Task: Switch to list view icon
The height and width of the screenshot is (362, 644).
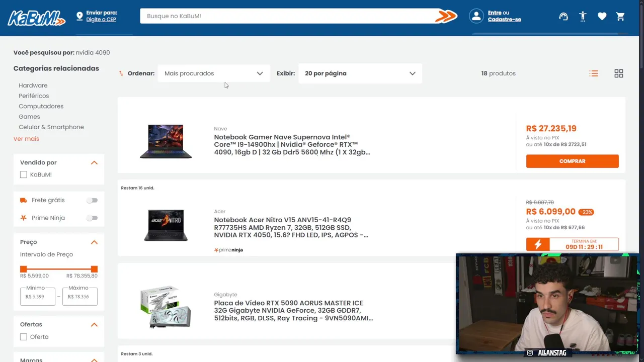Action: click(594, 73)
